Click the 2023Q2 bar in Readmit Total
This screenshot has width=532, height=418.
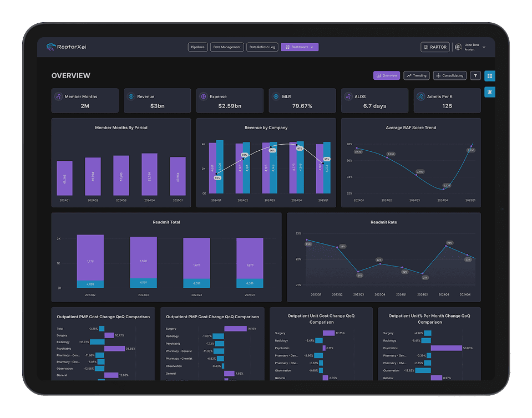tap(90, 261)
